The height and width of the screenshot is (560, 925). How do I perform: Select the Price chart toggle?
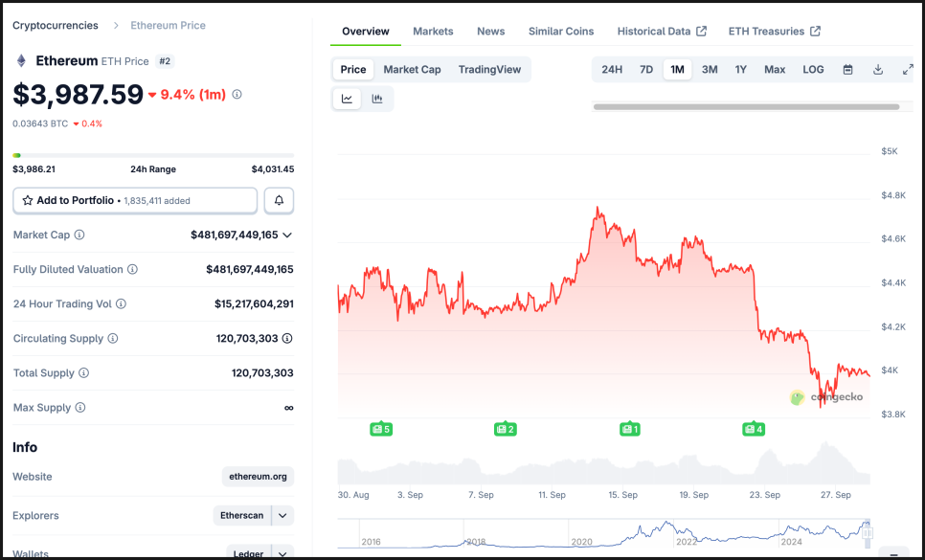[x=353, y=70]
